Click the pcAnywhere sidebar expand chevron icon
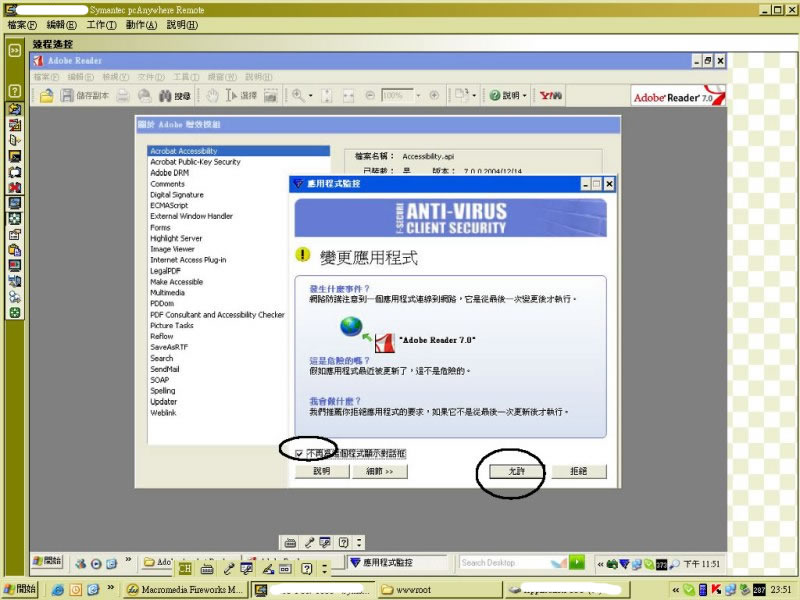This screenshot has width=800, height=600. [x=14, y=50]
